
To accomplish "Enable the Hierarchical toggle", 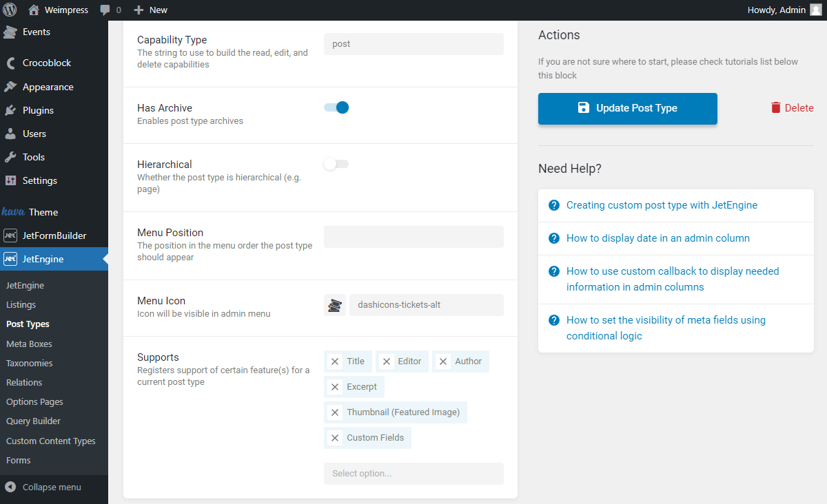I will click(336, 163).
